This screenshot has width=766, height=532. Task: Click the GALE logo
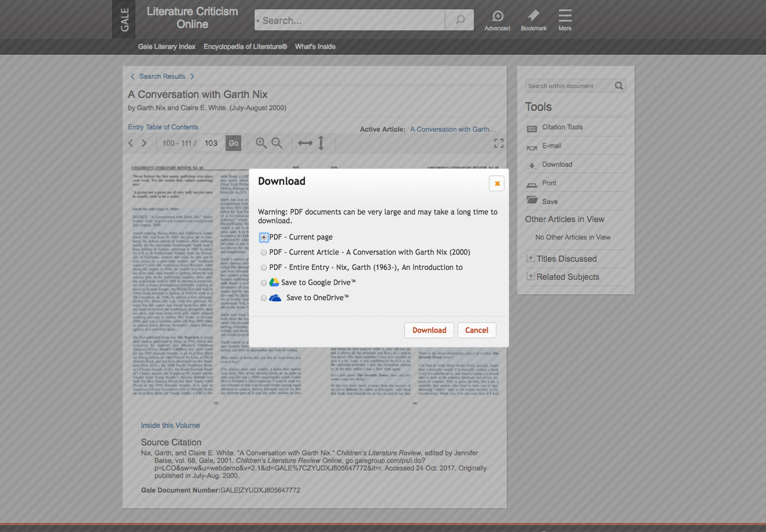124,19
